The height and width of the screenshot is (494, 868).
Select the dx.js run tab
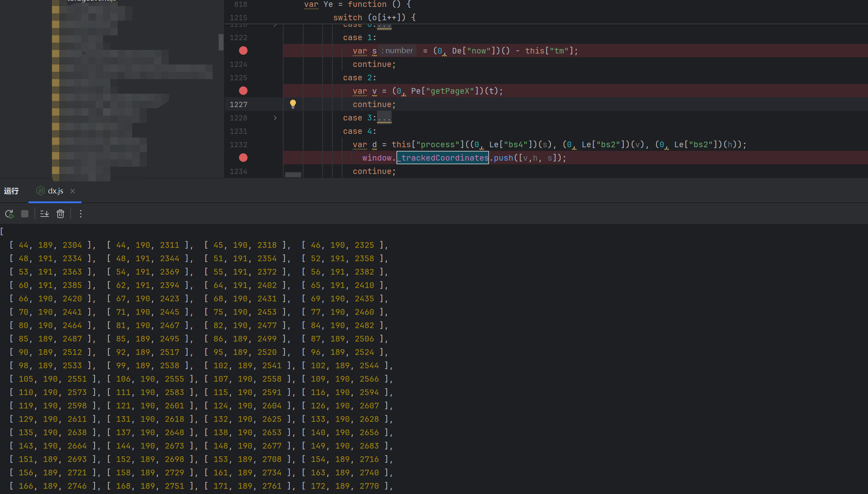click(55, 191)
